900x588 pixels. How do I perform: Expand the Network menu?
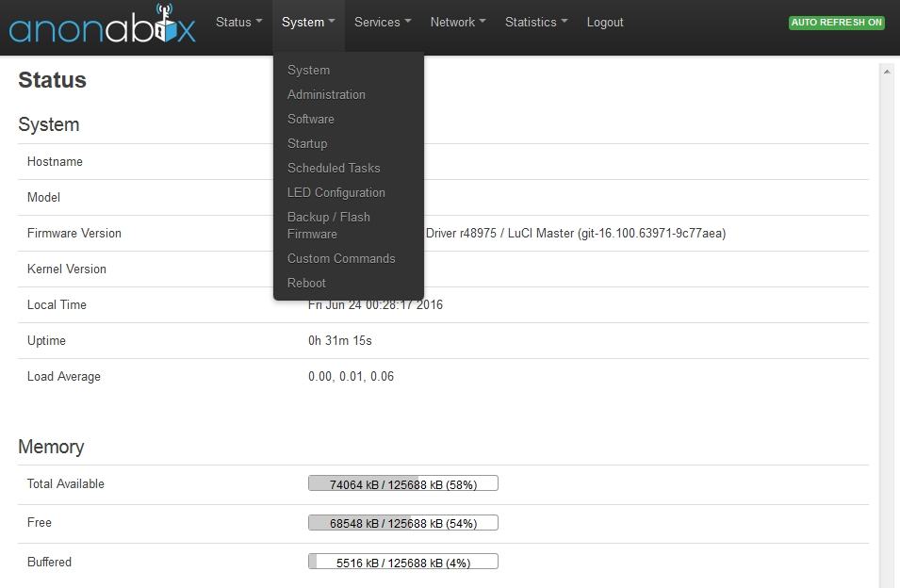pos(457,22)
